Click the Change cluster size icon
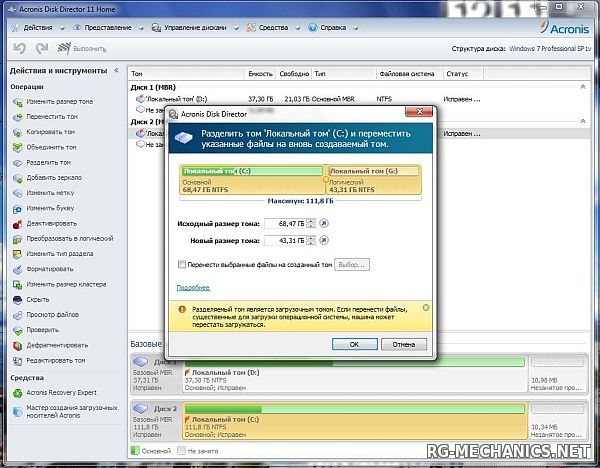 pyautogui.click(x=18, y=285)
